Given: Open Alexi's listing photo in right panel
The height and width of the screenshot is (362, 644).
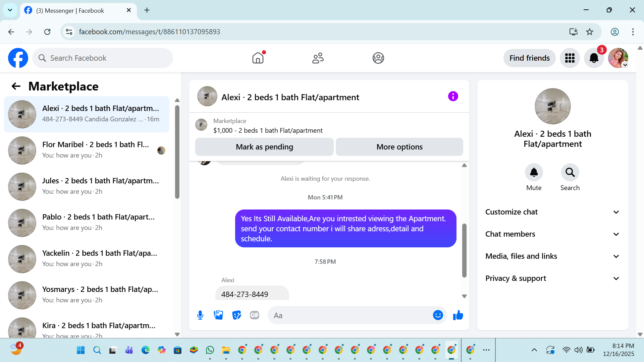Looking at the screenshot, I should click(x=552, y=106).
